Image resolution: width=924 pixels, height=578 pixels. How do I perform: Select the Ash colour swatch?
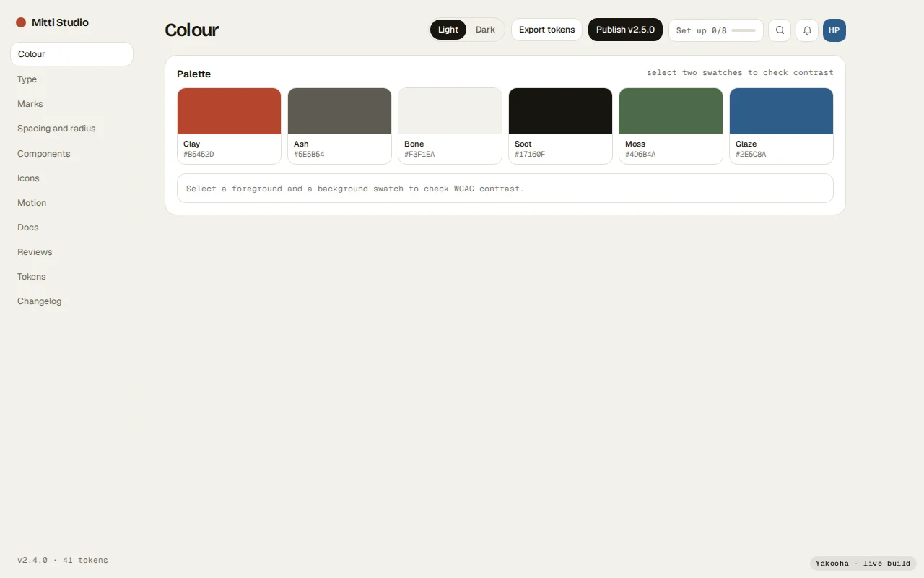[x=339, y=126]
